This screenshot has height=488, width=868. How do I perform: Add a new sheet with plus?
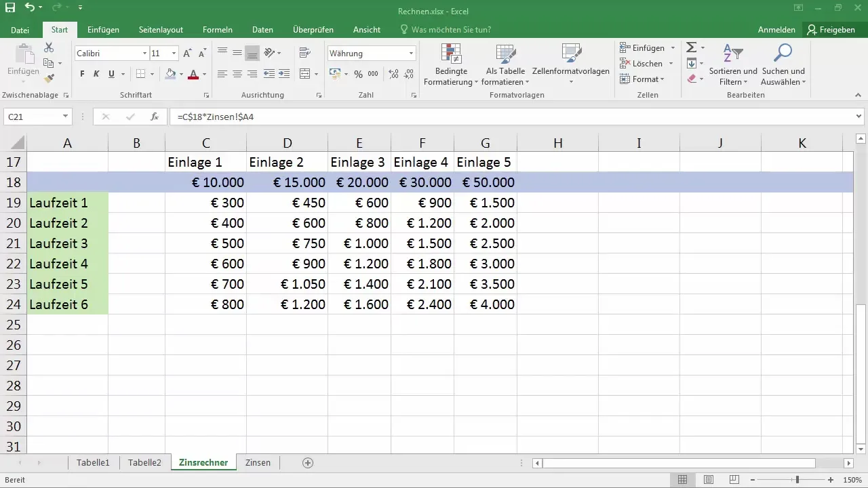pos(308,463)
